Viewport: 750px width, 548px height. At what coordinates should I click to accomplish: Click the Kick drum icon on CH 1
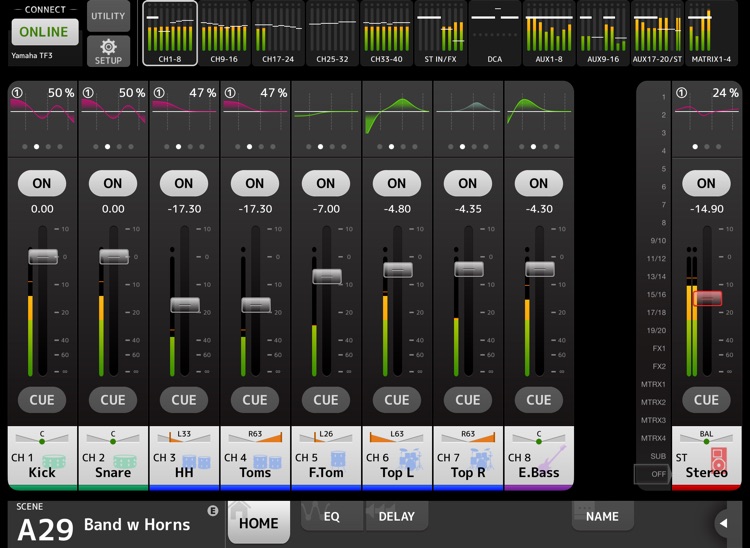[x=56, y=460]
